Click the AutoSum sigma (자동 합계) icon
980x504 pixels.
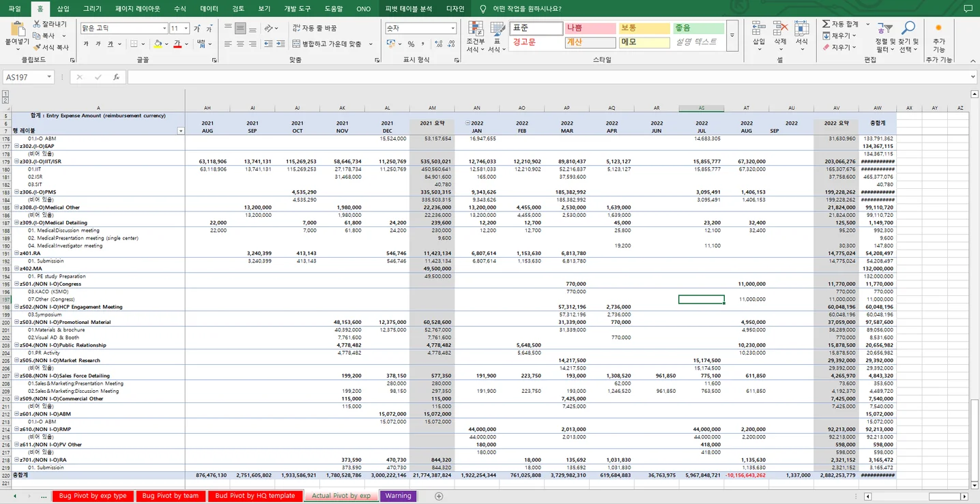826,24
